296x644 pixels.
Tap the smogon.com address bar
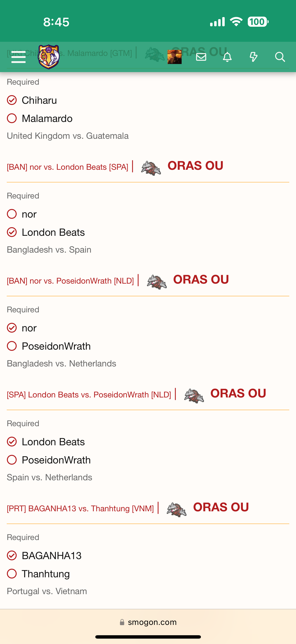pos(148,622)
